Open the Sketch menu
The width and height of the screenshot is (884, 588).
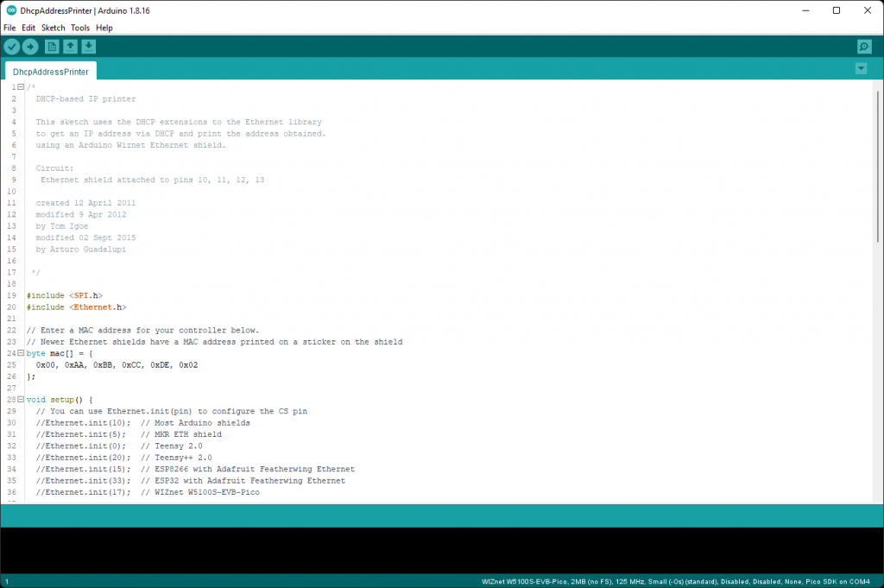pyautogui.click(x=53, y=28)
